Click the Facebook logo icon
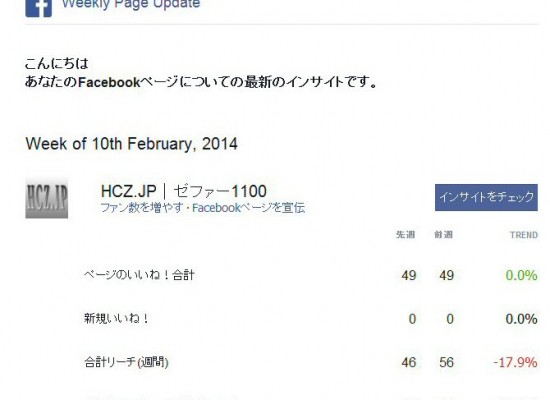Viewport: 550px width, 400px height. [39, 7]
